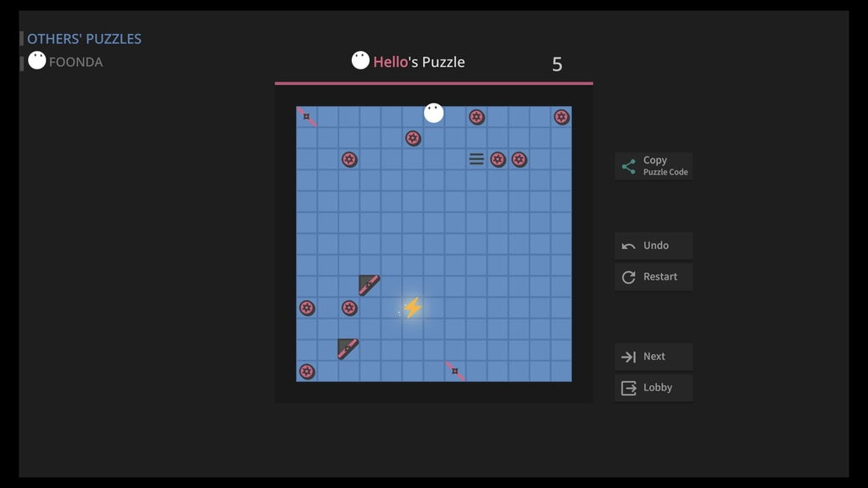This screenshot has height=488, width=868.
Task: Click the glowing lightning bolt on the board
Action: 413,308
